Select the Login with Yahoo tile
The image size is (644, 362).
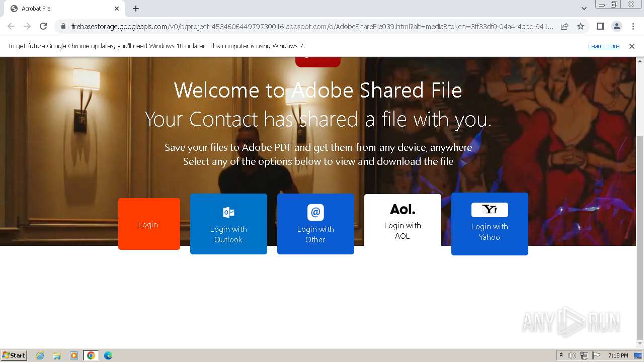(490, 224)
